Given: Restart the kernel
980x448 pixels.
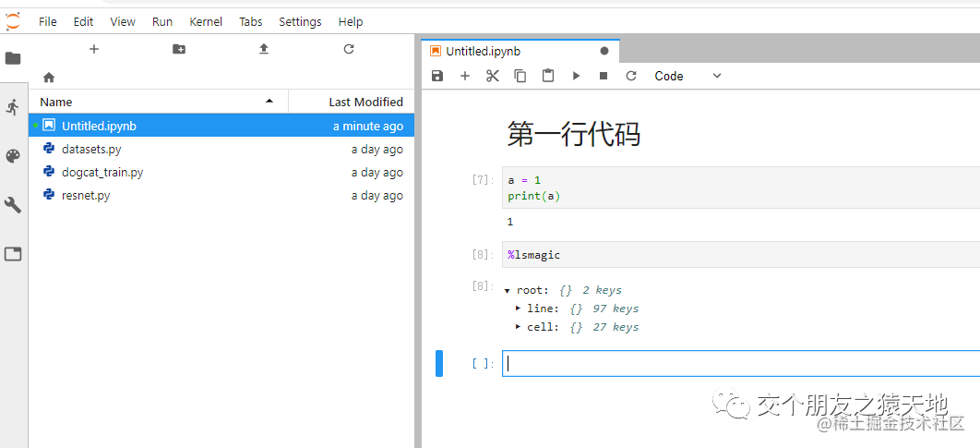Looking at the screenshot, I should point(631,76).
